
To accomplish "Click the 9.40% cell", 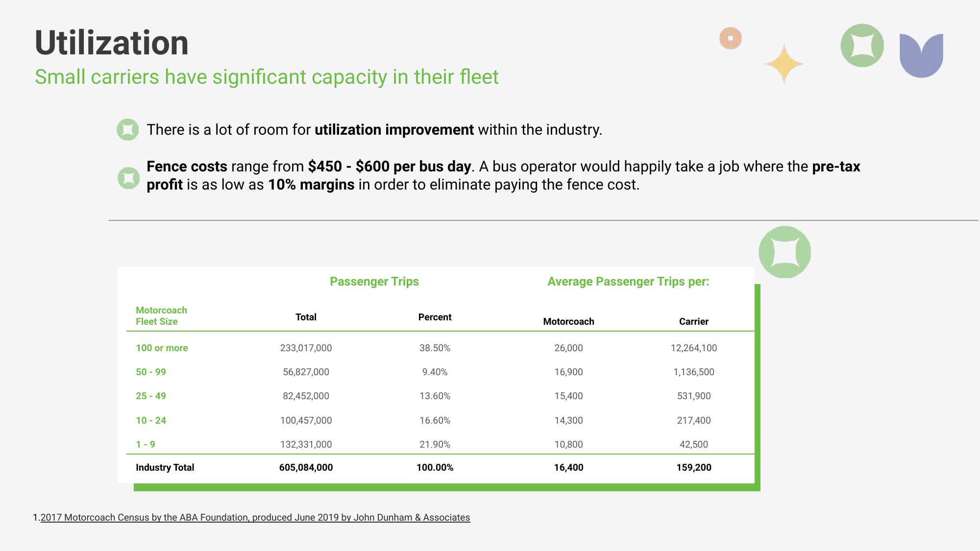I will pos(435,372).
